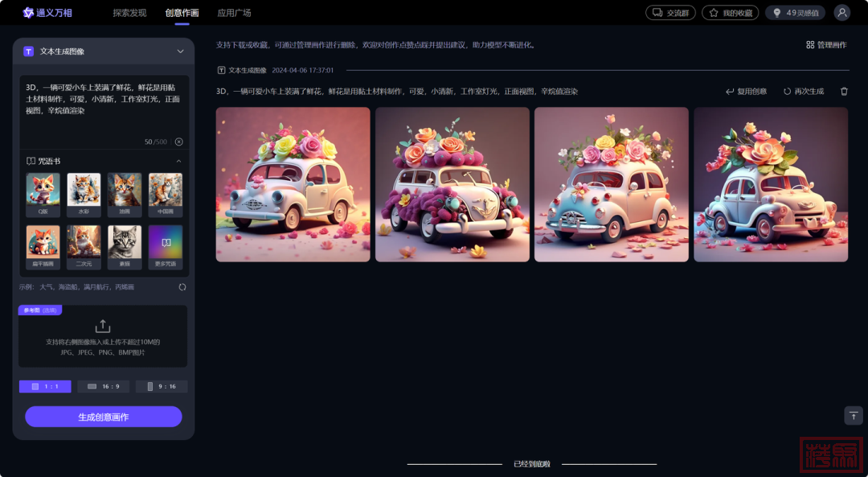The width and height of the screenshot is (868, 477).
Task: Collapse the 咒语书 section
Action: pyautogui.click(x=178, y=161)
